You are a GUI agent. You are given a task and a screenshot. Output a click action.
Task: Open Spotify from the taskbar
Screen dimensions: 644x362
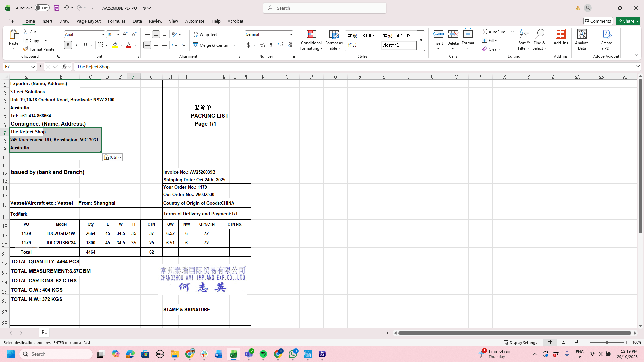coord(263,354)
